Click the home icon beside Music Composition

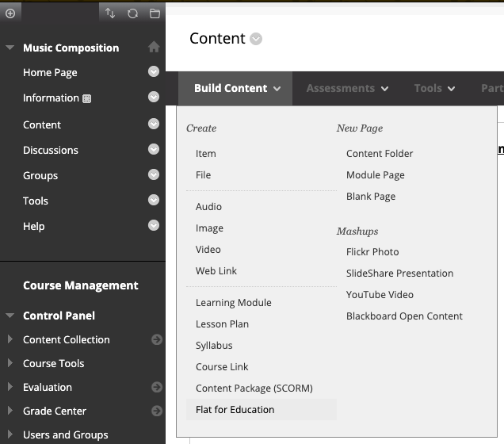pyautogui.click(x=154, y=47)
